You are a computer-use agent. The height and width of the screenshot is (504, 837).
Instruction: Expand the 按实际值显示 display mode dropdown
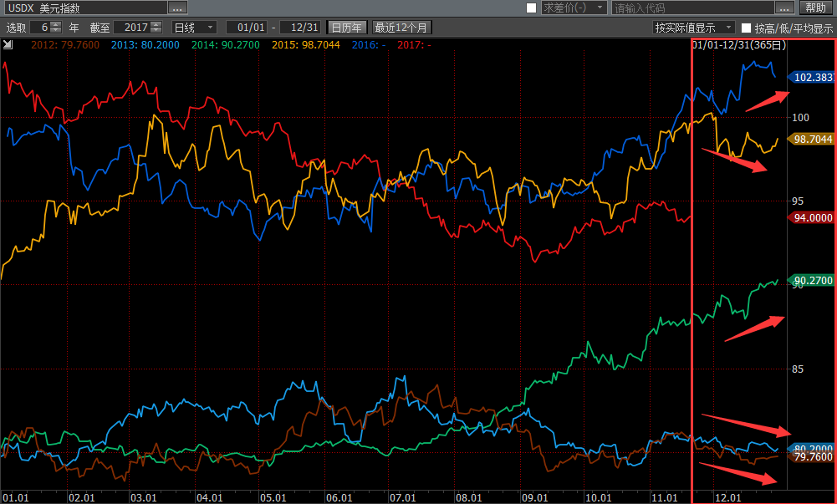[694, 28]
